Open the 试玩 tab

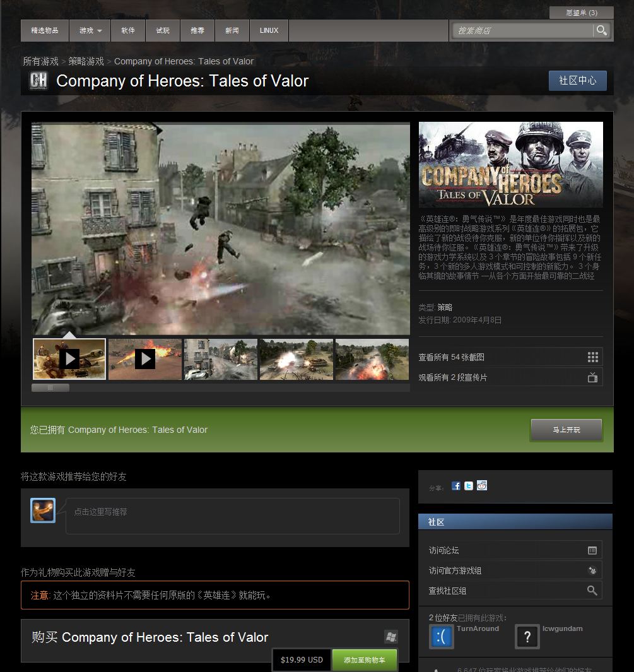pos(163,30)
